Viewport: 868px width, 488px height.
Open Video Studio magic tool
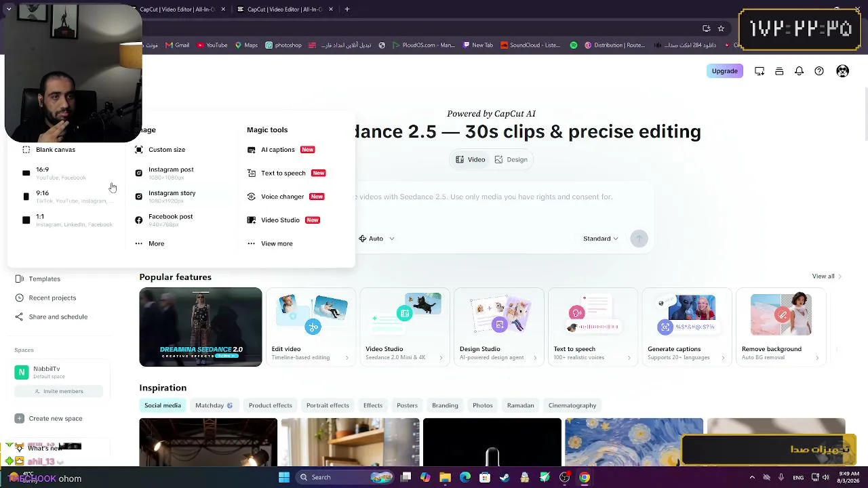tap(283, 220)
